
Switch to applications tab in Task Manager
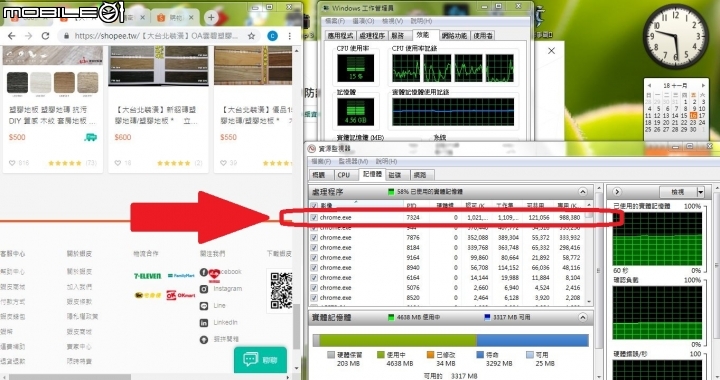pos(340,36)
